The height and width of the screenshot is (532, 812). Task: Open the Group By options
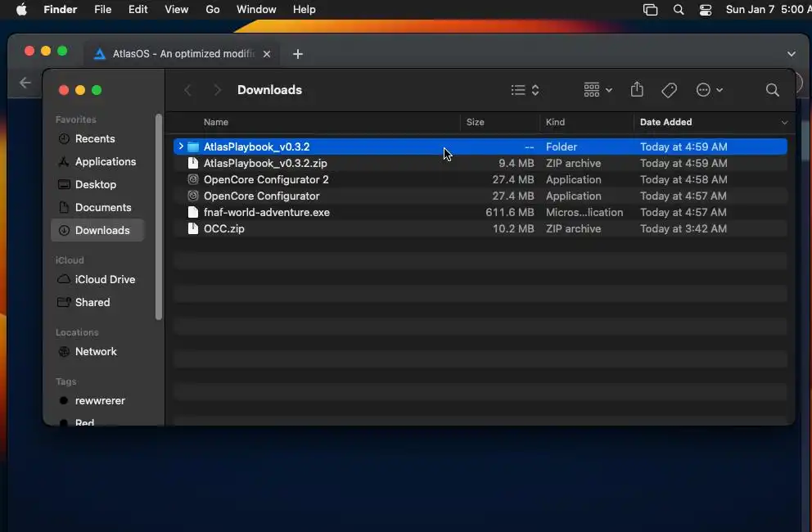click(598, 89)
